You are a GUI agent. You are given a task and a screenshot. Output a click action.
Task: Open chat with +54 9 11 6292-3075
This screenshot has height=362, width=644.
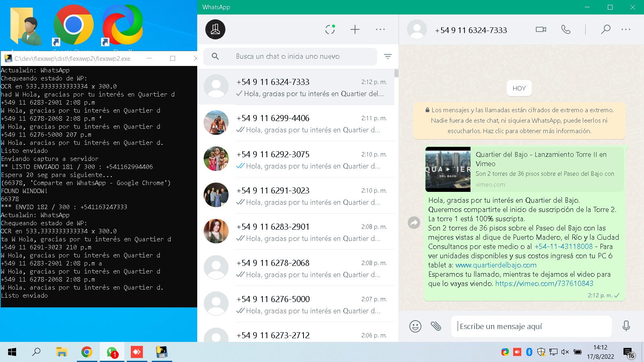tap(296, 159)
